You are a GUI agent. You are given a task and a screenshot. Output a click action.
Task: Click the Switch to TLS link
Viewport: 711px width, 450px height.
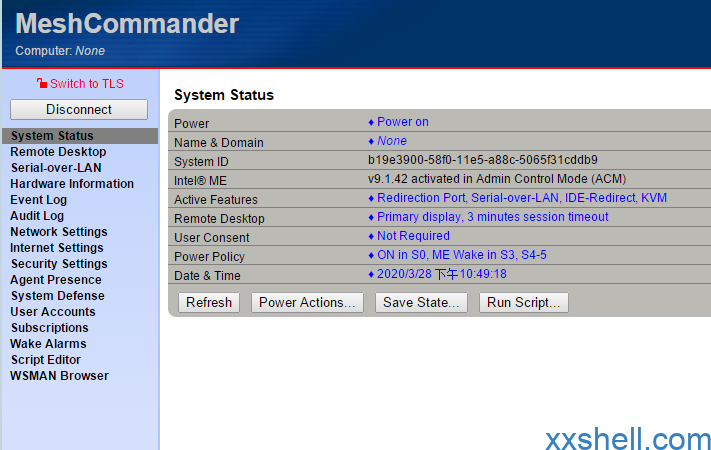(x=87, y=84)
